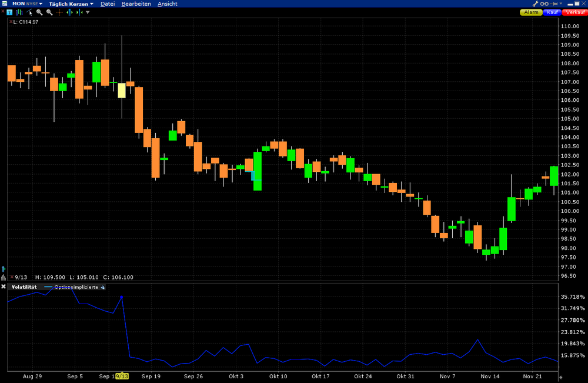
Task: Click the 96.50 price axis label
Action: 569,276
